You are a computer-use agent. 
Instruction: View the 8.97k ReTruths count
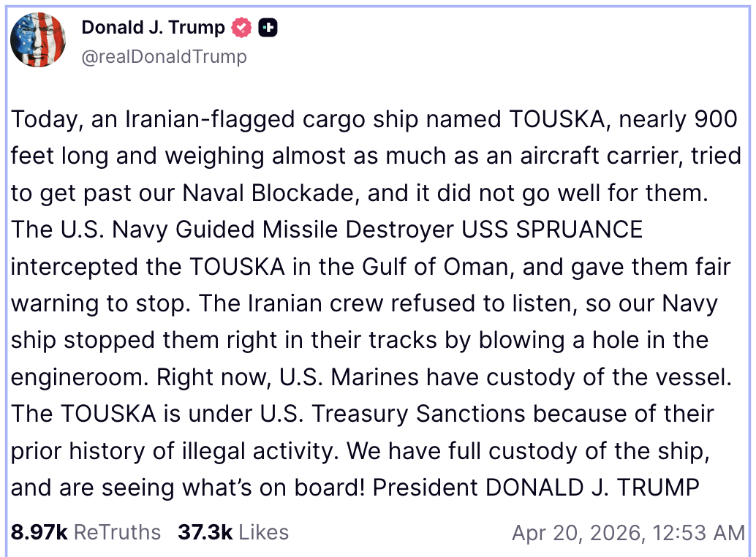tap(39, 532)
